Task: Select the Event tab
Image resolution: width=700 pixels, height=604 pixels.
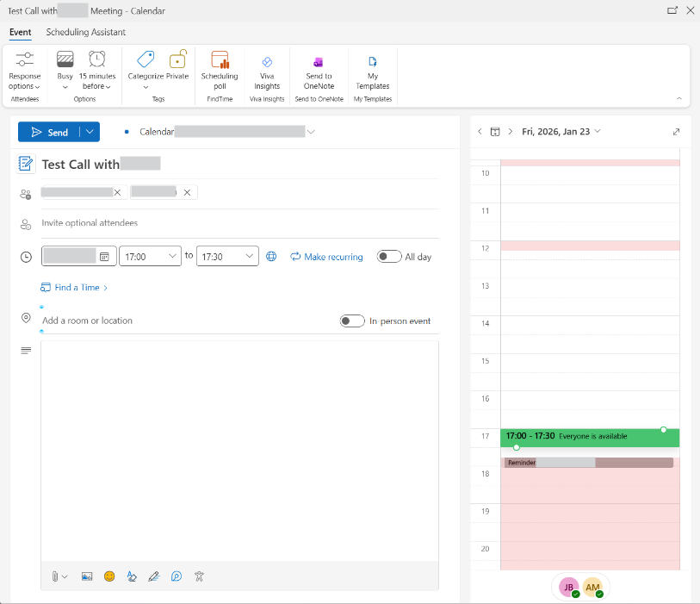Action: pyautogui.click(x=20, y=32)
